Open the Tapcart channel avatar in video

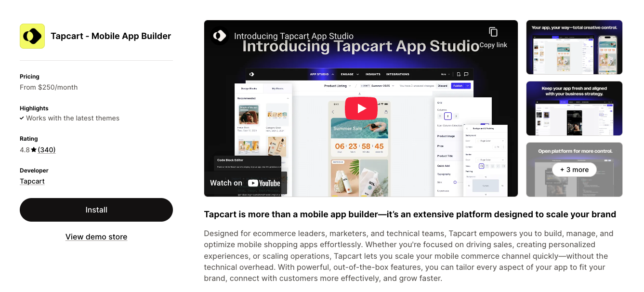[x=220, y=36]
